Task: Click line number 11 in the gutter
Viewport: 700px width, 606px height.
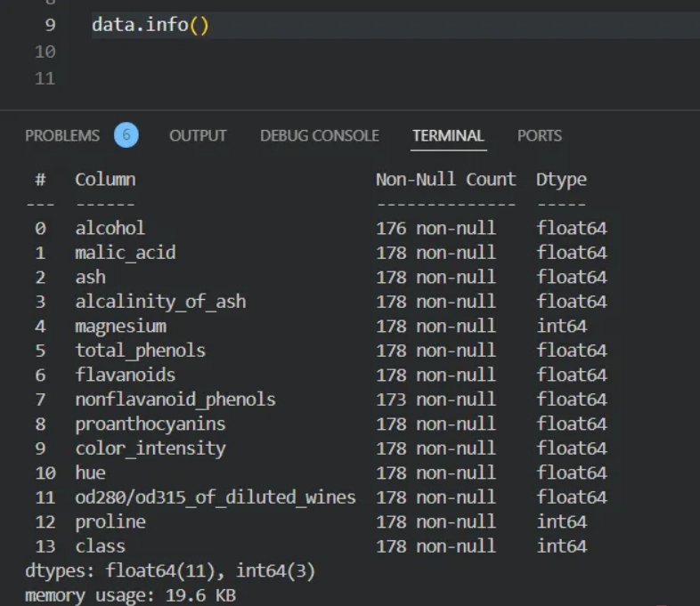Action: (x=45, y=79)
